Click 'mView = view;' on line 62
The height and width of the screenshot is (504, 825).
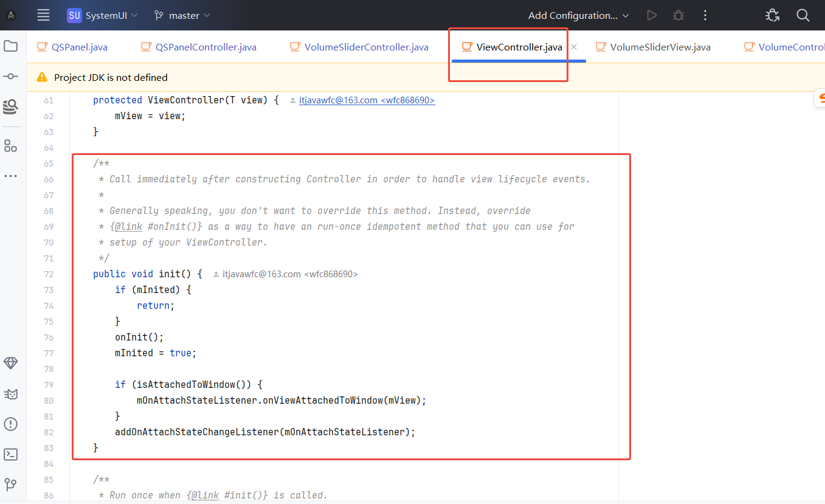150,116
